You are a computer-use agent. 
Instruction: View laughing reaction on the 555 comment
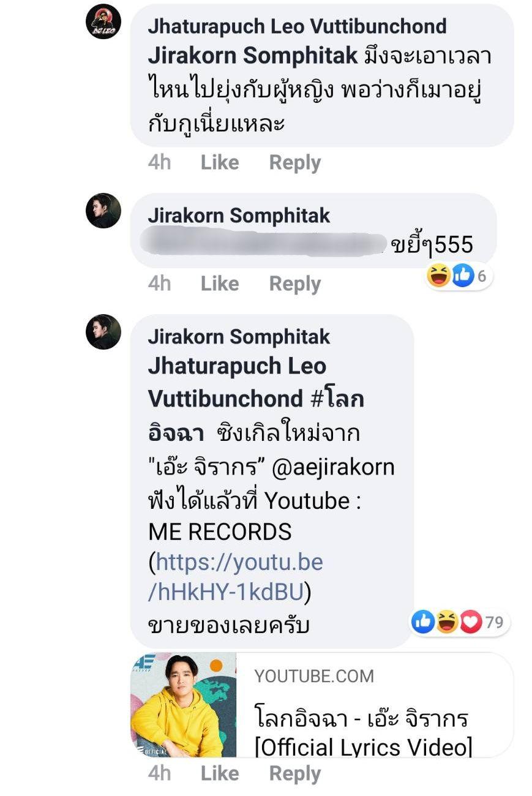coord(439,276)
